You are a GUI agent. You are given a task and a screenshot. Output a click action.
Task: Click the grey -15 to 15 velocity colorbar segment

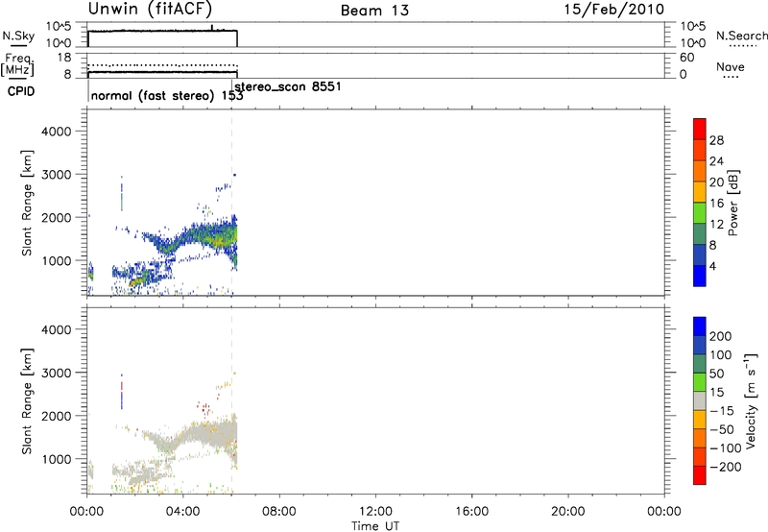(700, 400)
